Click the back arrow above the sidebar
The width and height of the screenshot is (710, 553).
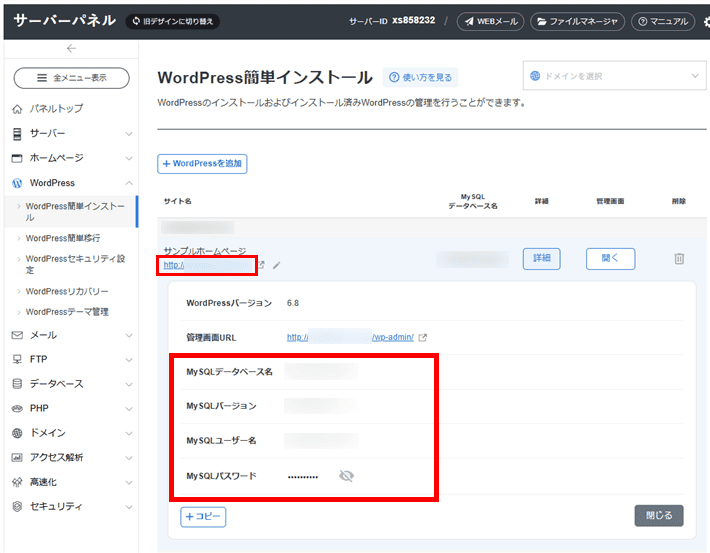click(x=71, y=48)
